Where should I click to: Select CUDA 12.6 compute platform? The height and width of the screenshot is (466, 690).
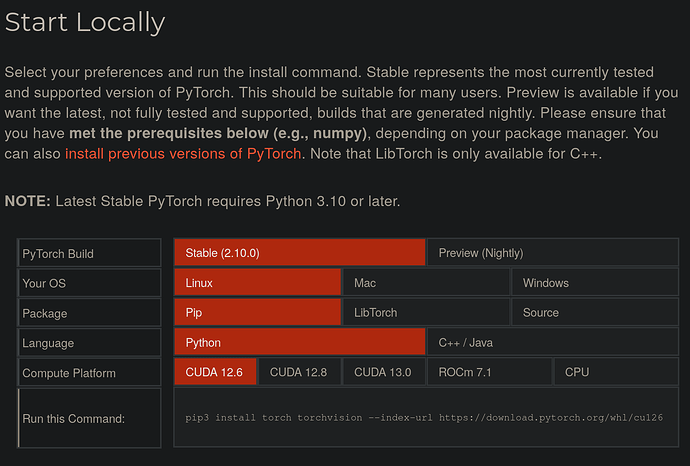click(x=214, y=372)
